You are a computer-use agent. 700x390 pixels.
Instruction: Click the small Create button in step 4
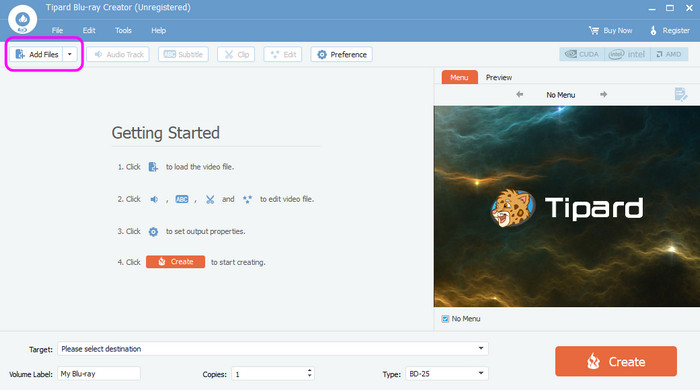pyautogui.click(x=175, y=261)
